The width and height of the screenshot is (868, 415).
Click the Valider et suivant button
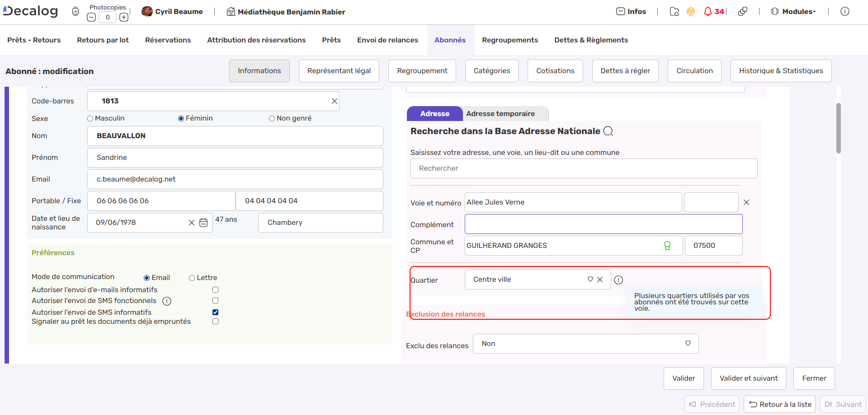748,378
